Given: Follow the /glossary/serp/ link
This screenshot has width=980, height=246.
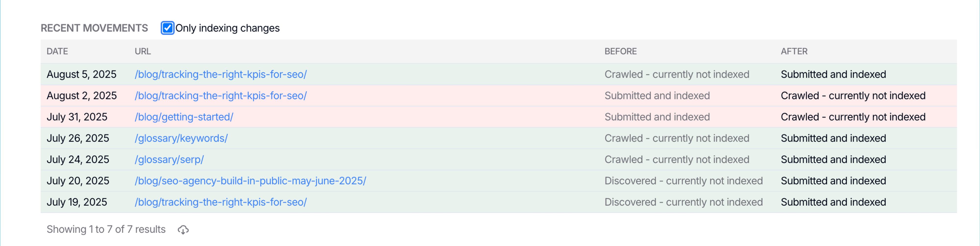Looking at the screenshot, I should point(169,160).
